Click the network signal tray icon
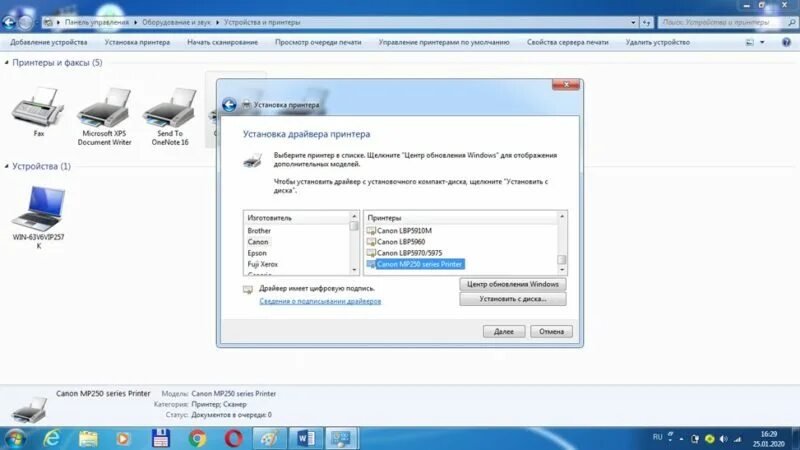Image resolution: width=800 pixels, height=450 pixels. [x=738, y=439]
